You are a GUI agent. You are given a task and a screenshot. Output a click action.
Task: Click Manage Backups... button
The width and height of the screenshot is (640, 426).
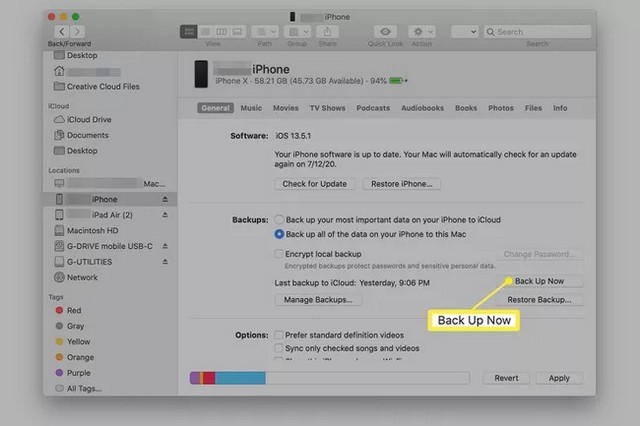coord(318,300)
